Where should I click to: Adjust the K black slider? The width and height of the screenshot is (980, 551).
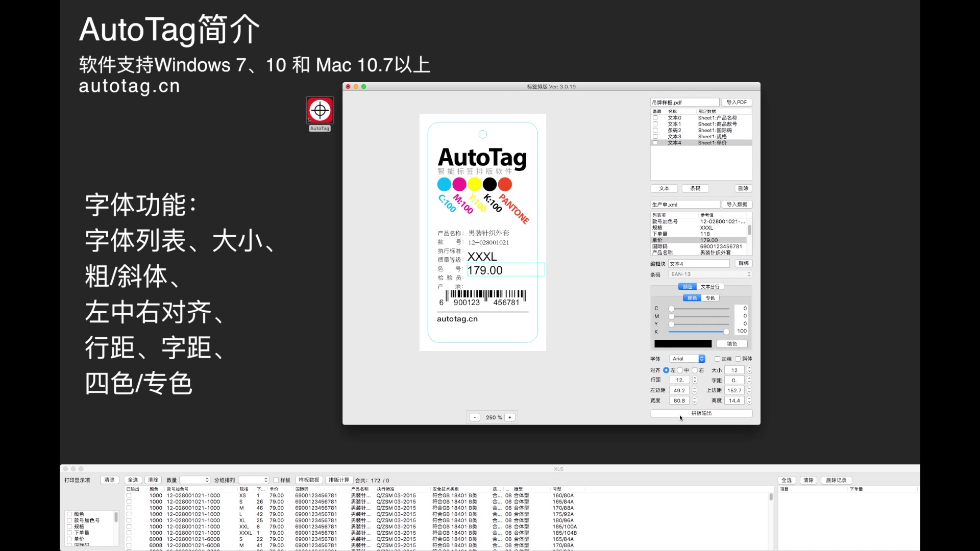699,332
